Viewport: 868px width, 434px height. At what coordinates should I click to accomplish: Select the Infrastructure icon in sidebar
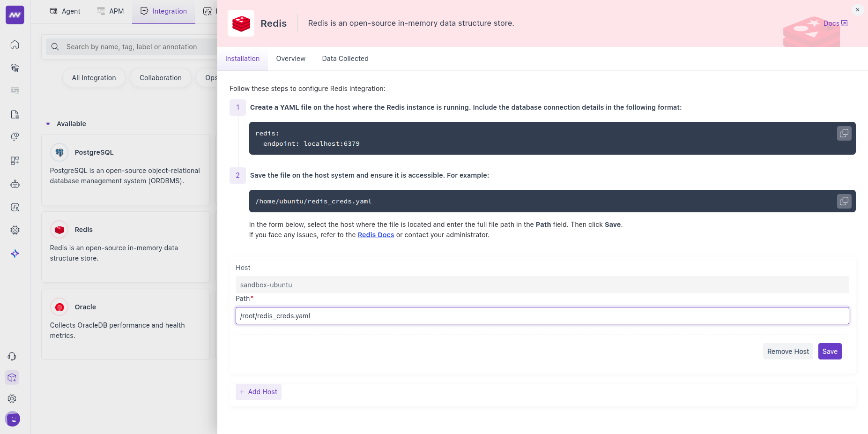15,68
